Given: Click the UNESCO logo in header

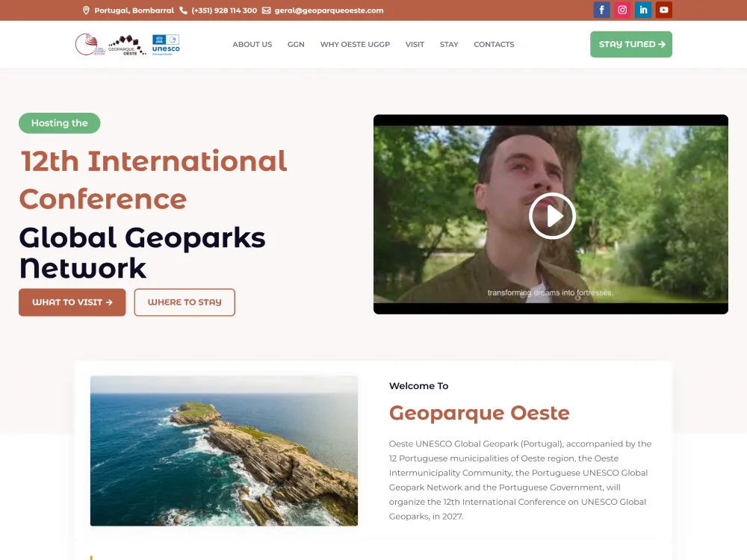Looking at the screenshot, I should coord(166,45).
